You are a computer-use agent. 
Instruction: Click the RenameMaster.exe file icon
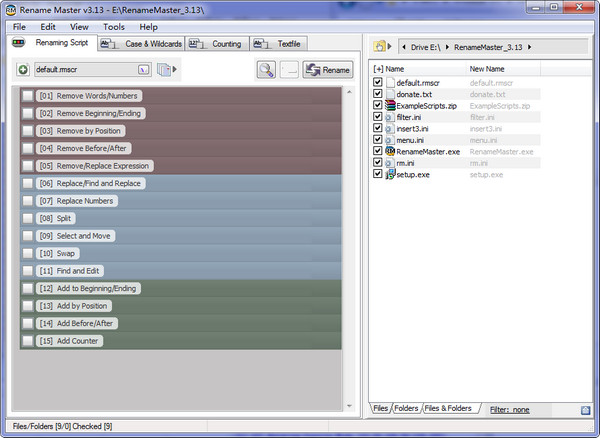pos(390,151)
